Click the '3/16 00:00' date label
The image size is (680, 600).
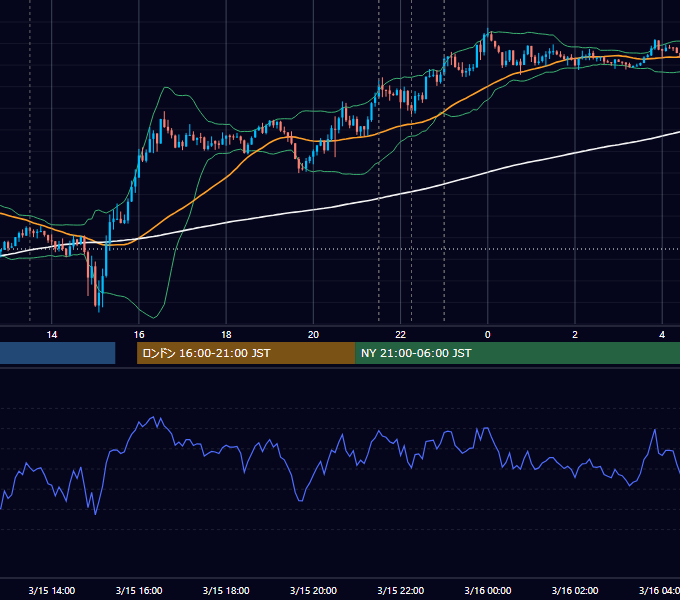tap(487, 590)
